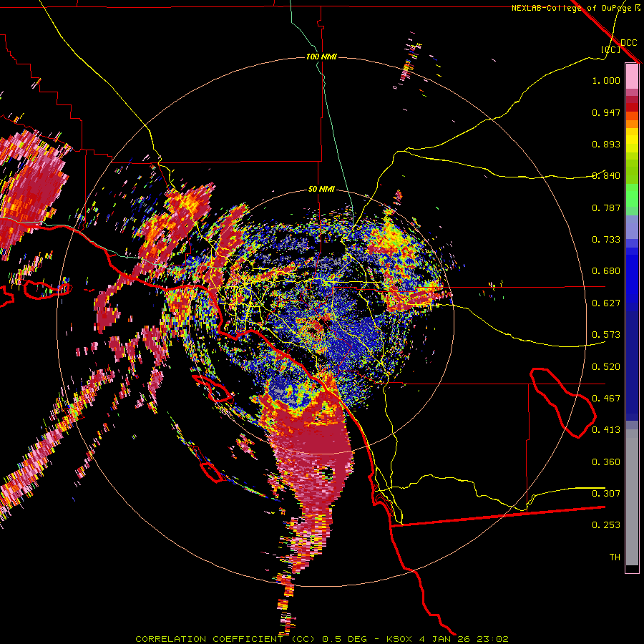Pick the orange colorbar swatch

(x=632, y=125)
